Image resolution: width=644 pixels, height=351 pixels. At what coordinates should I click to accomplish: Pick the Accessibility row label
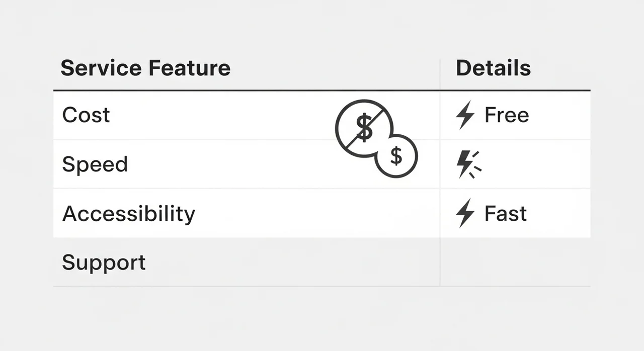129,214
